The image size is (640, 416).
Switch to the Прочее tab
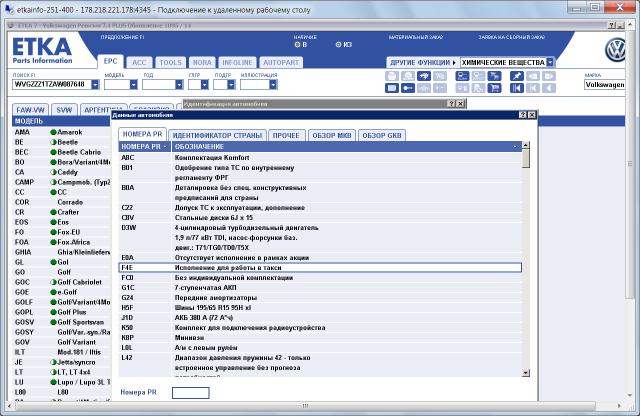pos(286,136)
